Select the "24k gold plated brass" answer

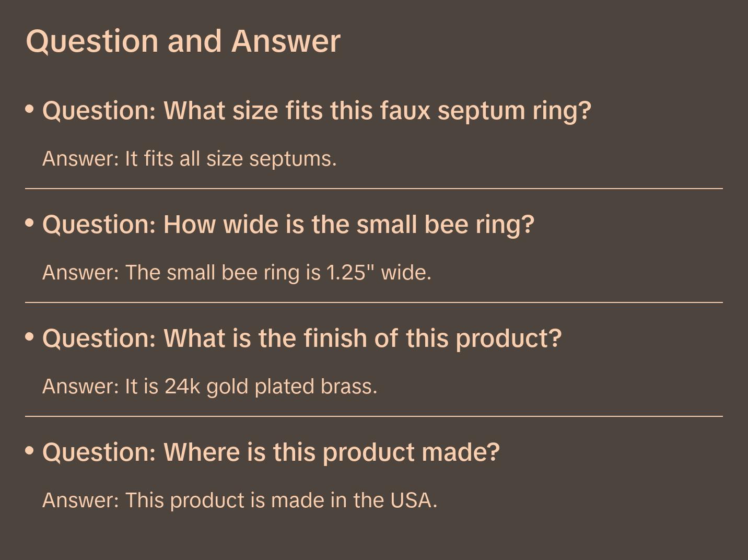pos(209,387)
